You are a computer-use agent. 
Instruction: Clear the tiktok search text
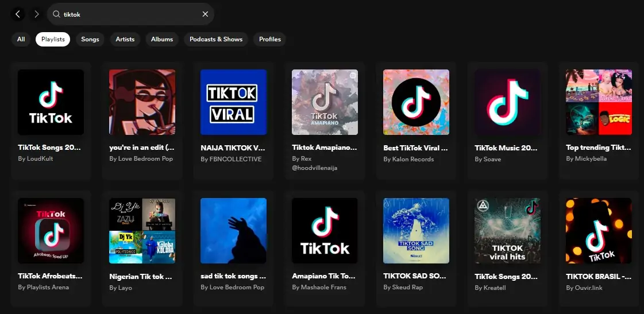pos(205,14)
